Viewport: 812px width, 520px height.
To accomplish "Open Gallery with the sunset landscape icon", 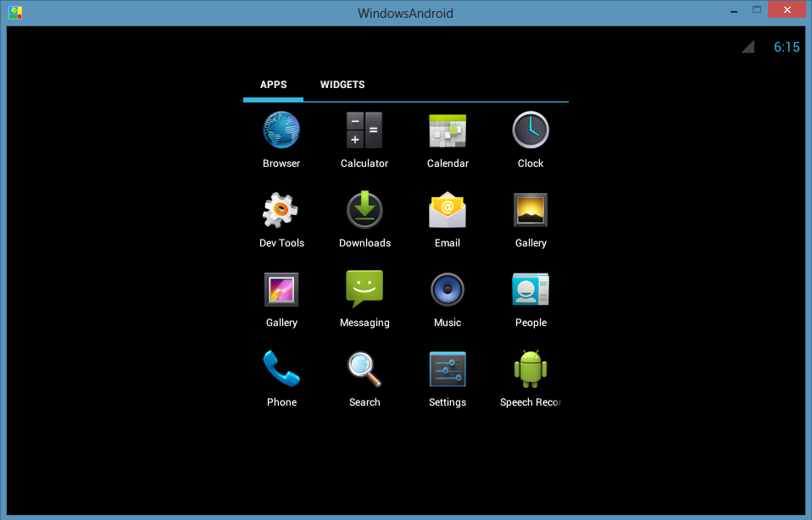I will [x=531, y=210].
